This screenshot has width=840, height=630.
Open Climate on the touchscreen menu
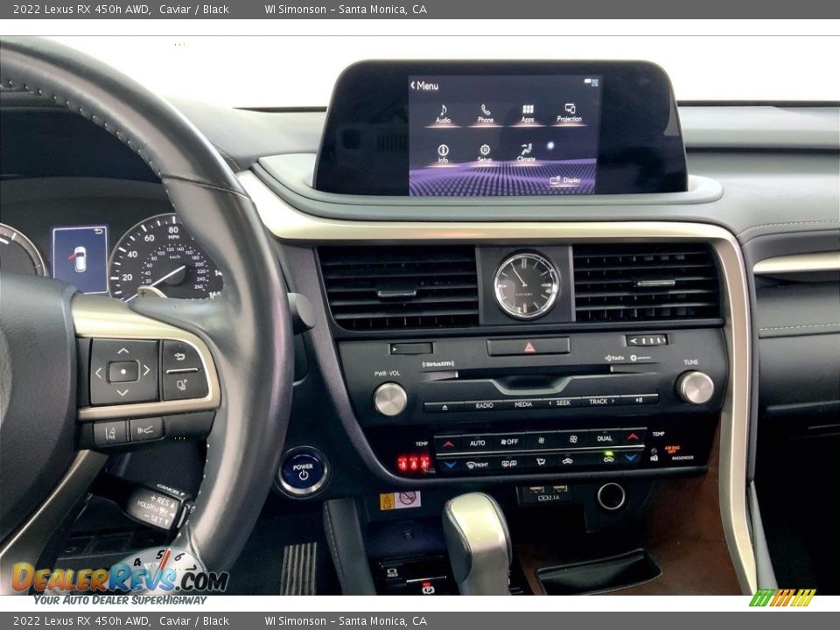coord(526,153)
